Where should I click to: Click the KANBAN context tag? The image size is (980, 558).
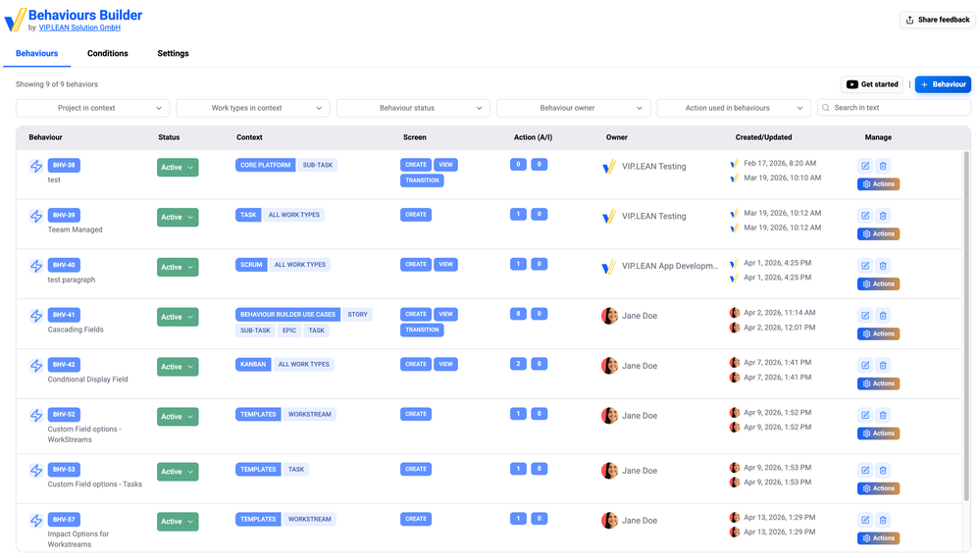pyautogui.click(x=253, y=364)
